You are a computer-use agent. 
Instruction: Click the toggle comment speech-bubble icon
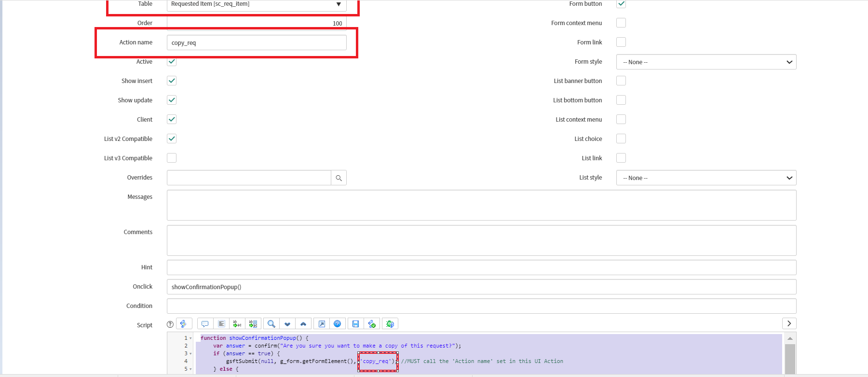click(205, 324)
